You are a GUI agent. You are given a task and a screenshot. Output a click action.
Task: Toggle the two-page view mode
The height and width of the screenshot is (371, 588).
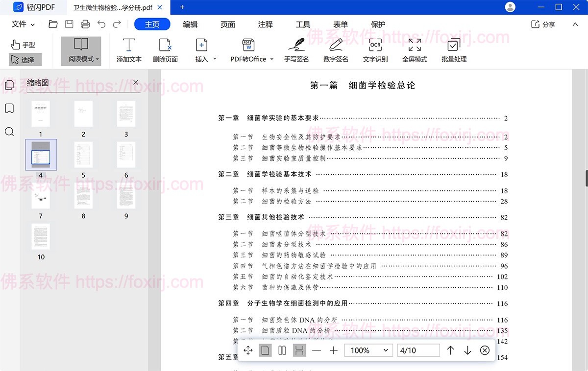[282, 350]
